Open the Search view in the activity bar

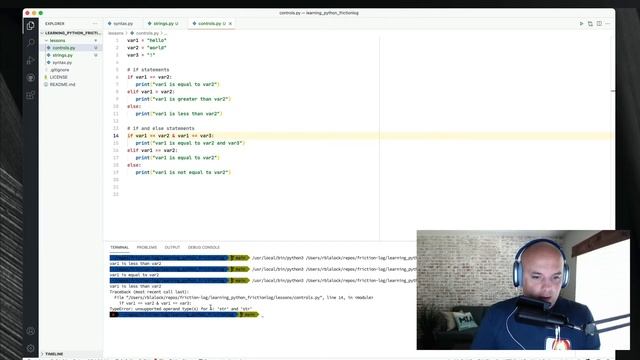click(30, 43)
